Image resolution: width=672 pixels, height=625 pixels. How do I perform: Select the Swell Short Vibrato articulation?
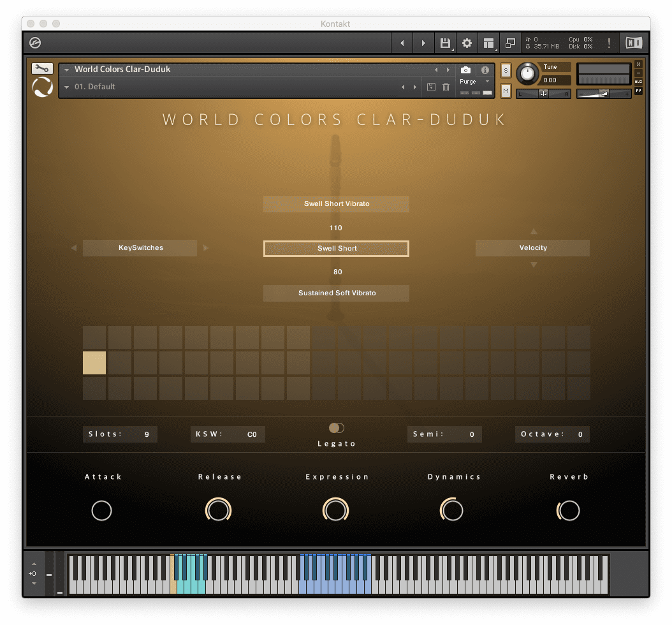click(337, 204)
